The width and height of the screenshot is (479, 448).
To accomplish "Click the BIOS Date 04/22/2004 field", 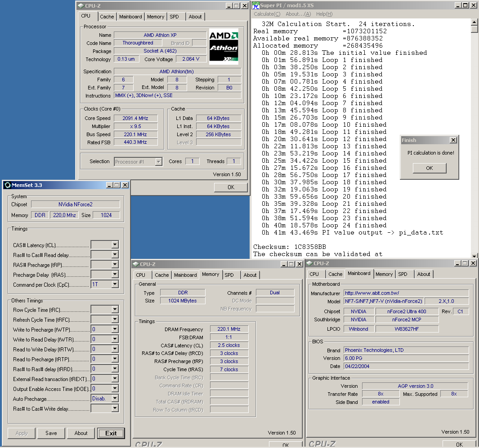I will 406,367.
